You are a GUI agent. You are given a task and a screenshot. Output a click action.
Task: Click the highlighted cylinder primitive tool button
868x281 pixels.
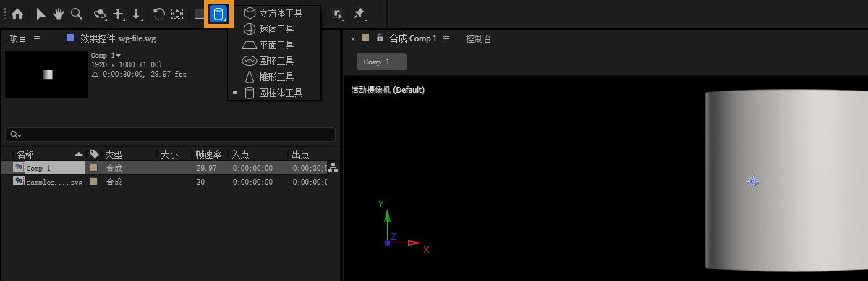pos(219,14)
